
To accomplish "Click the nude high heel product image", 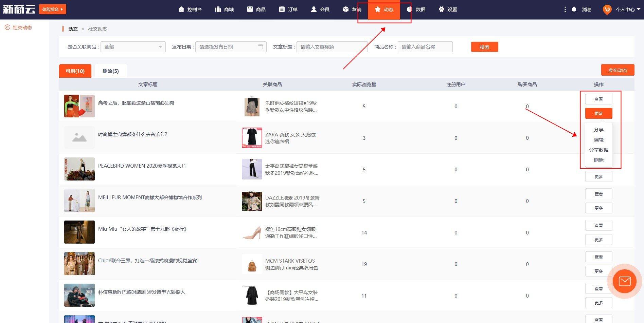I will [x=252, y=232].
